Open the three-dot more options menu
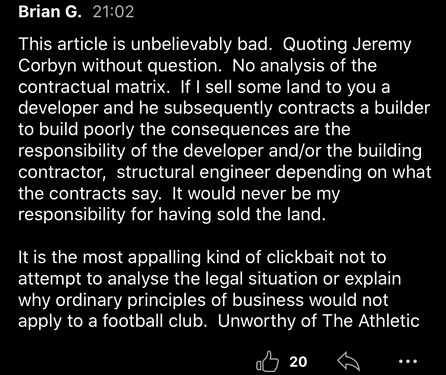 point(408,361)
